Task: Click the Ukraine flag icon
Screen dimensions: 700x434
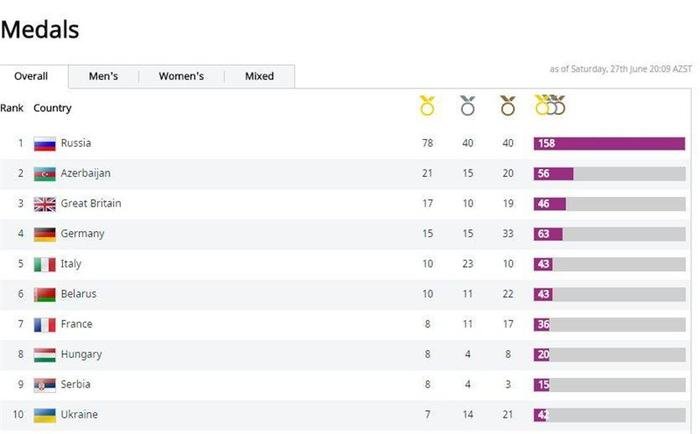Action: [44, 414]
